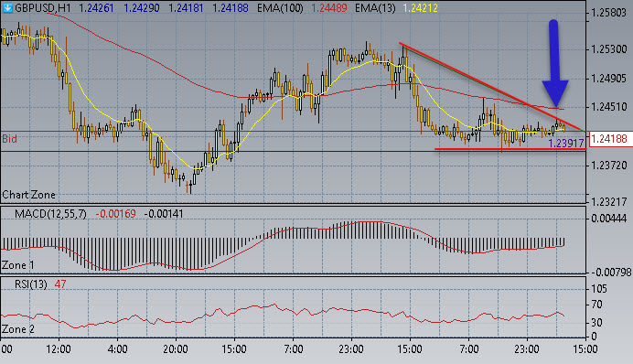The image size is (633, 364).
Task: Click the 23:00 timeline marker near right
Action: pyautogui.click(x=527, y=348)
